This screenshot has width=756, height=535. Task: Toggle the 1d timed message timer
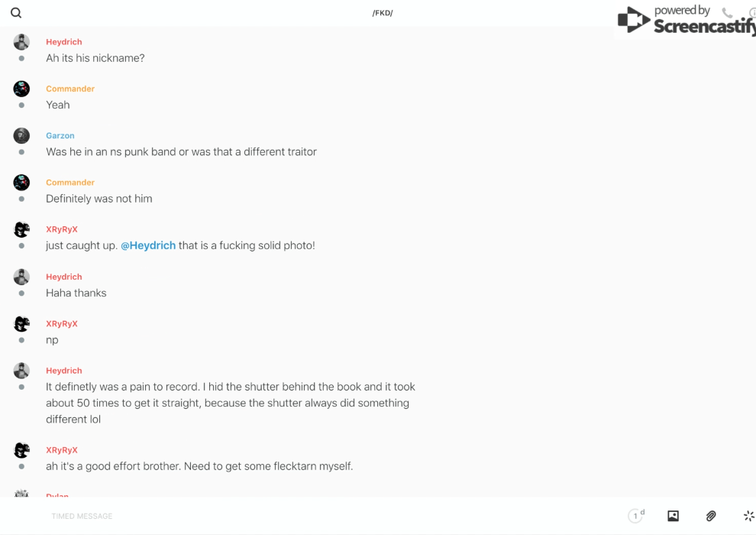636,516
